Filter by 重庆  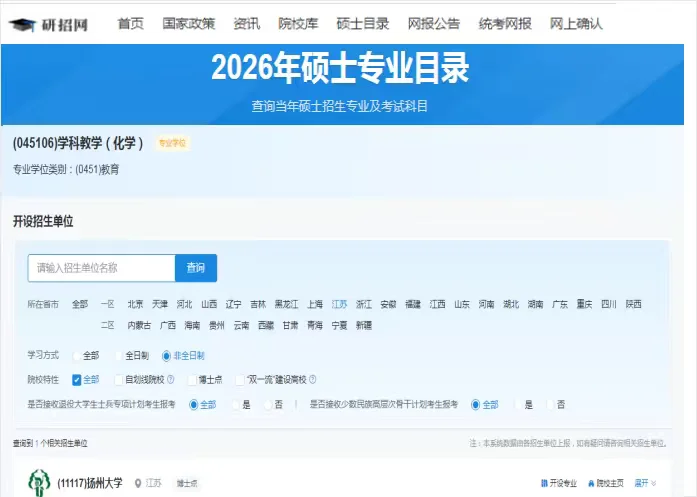584,305
